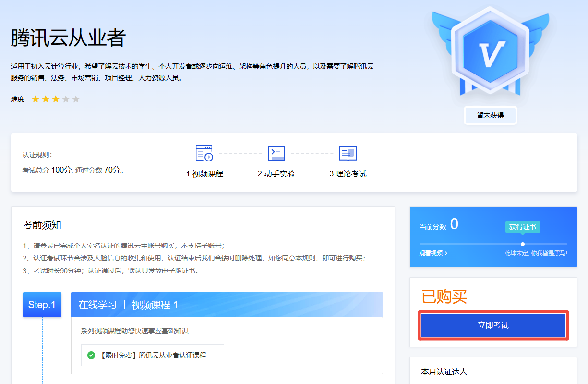Image resolution: width=588 pixels, height=384 pixels.
Task: Click the green checkmark beside 认证课程
Action: click(91, 355)
